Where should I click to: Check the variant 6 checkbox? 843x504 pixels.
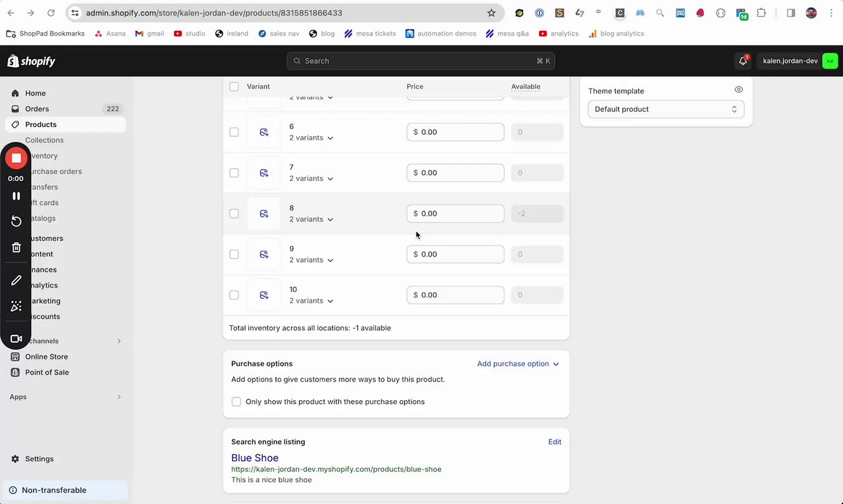pos(234,132)
